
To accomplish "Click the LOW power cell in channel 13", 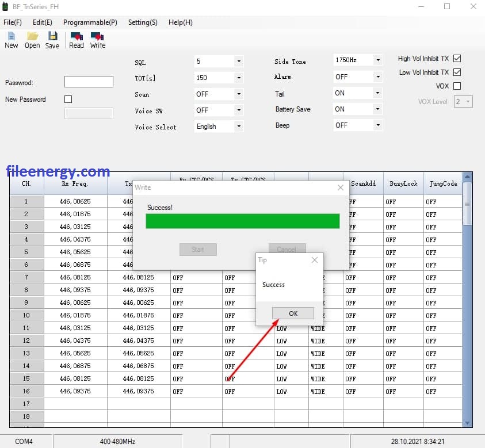I will pos(291,353).
